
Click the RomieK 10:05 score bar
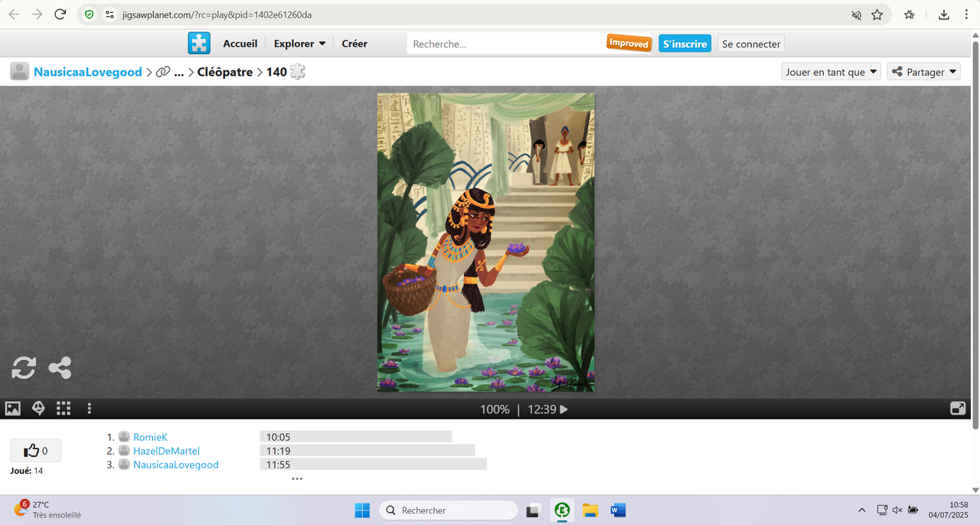point(356,437)
